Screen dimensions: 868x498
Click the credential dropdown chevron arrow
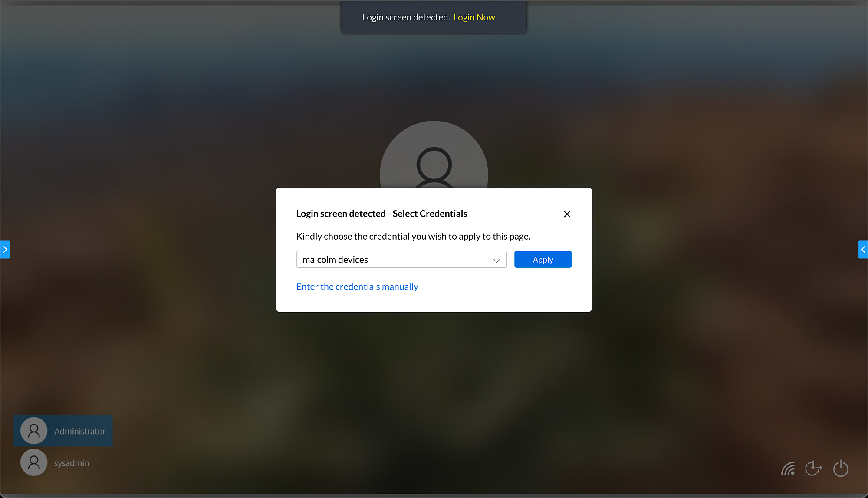496,260
